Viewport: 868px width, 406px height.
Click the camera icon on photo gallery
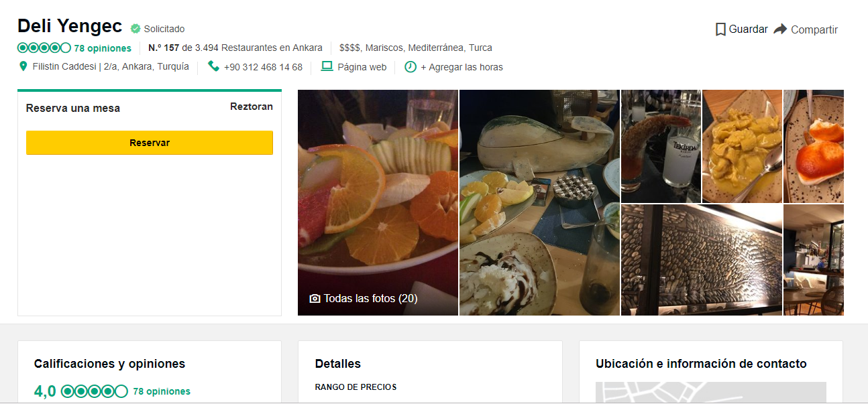tap(315, 299)
